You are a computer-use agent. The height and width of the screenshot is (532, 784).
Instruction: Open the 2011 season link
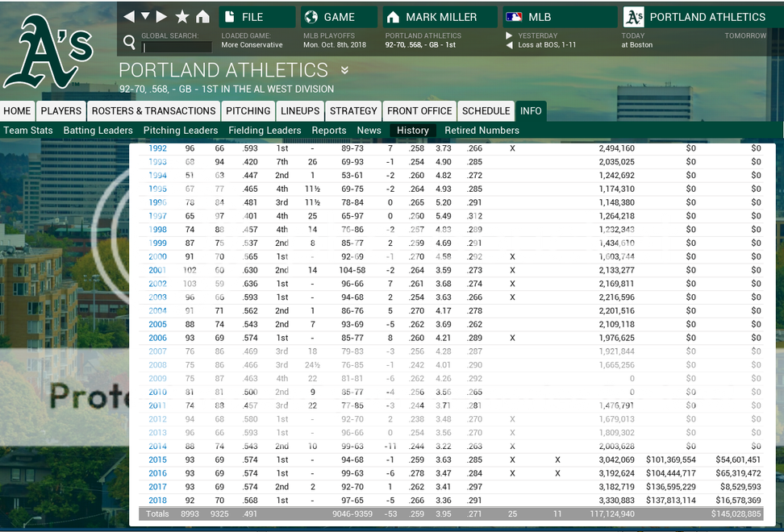click(x=157, y=405)
